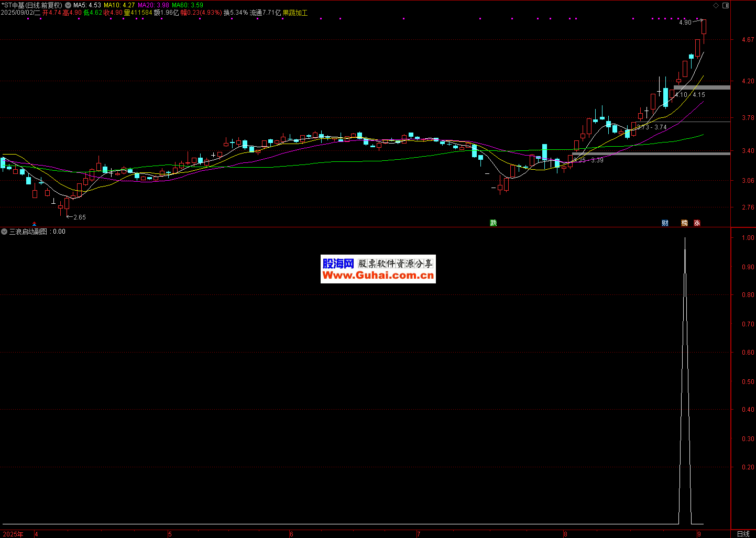Click the 三浪启动副图 : 0.00 indicator title

(37, 232)
